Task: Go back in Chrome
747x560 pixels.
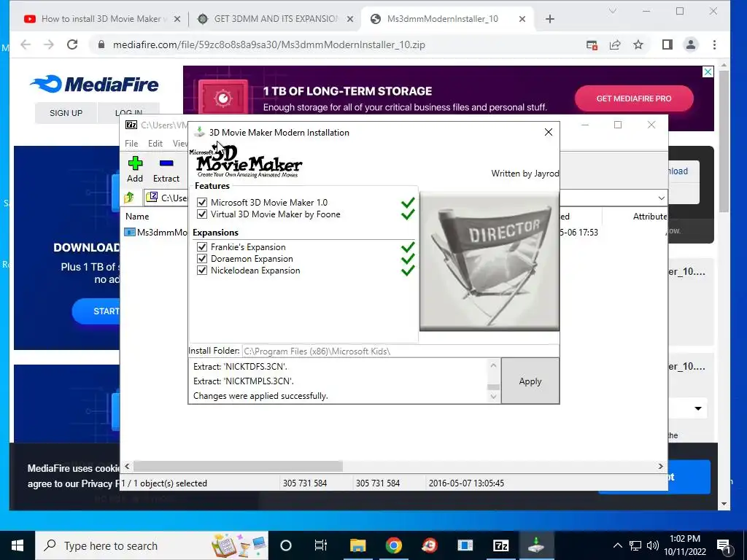Action: click(26, 44)
